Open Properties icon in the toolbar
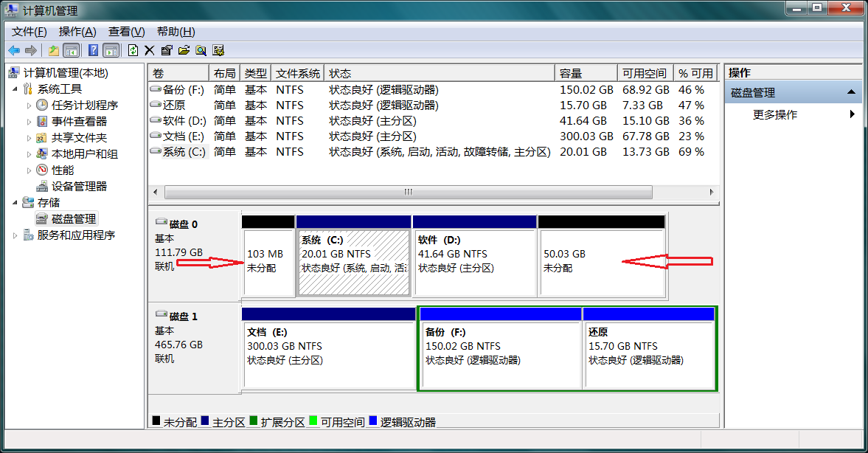The width and height of the screenshot is (868, 453). 167,50
